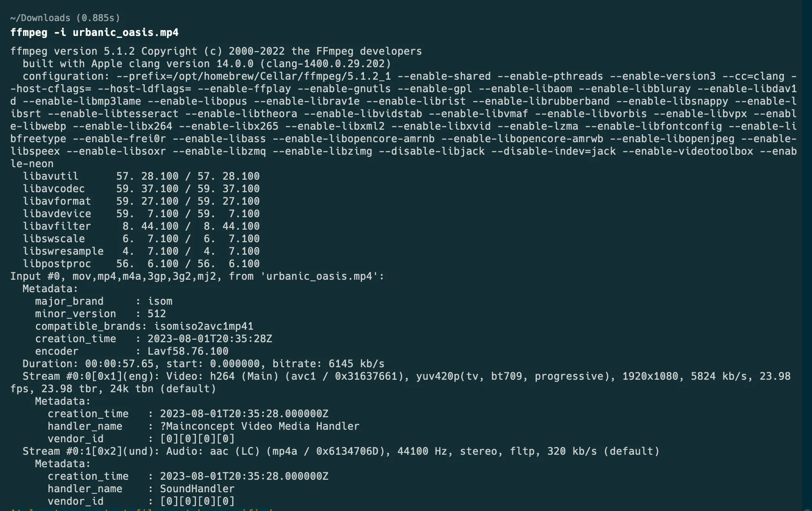Click the ~/Downloads (0.885s) directory label

65,18
